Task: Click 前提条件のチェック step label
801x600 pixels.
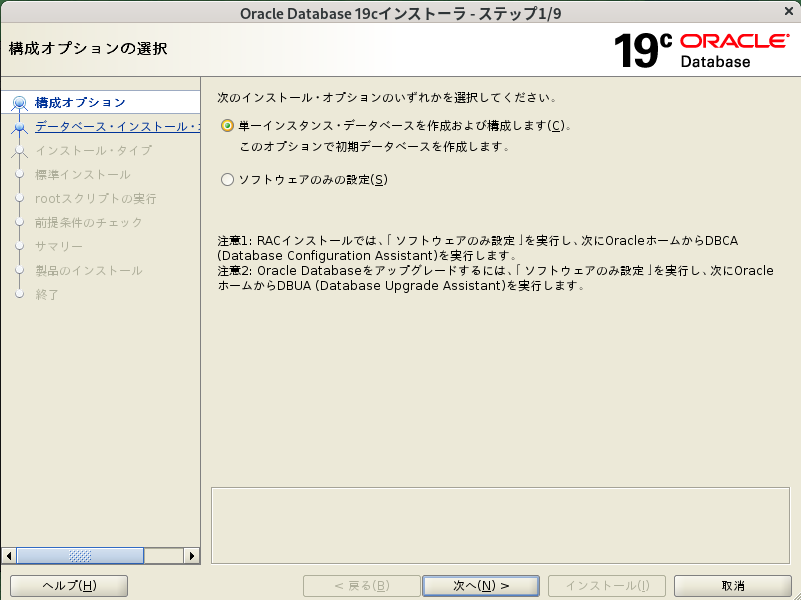Action: 88,223
